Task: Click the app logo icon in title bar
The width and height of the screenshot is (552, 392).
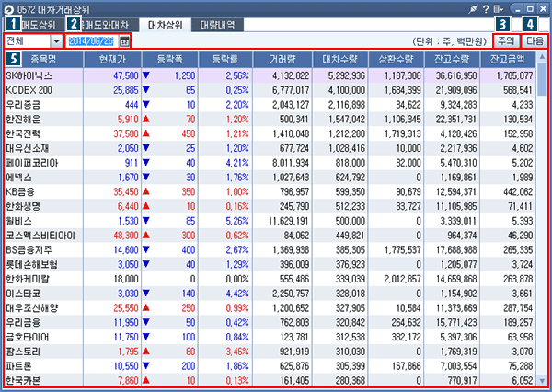Action: click(9, 9)
